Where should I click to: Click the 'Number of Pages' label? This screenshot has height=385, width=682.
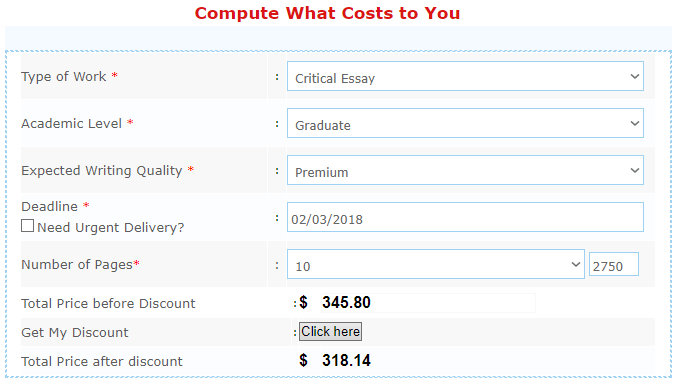[77, 264]
